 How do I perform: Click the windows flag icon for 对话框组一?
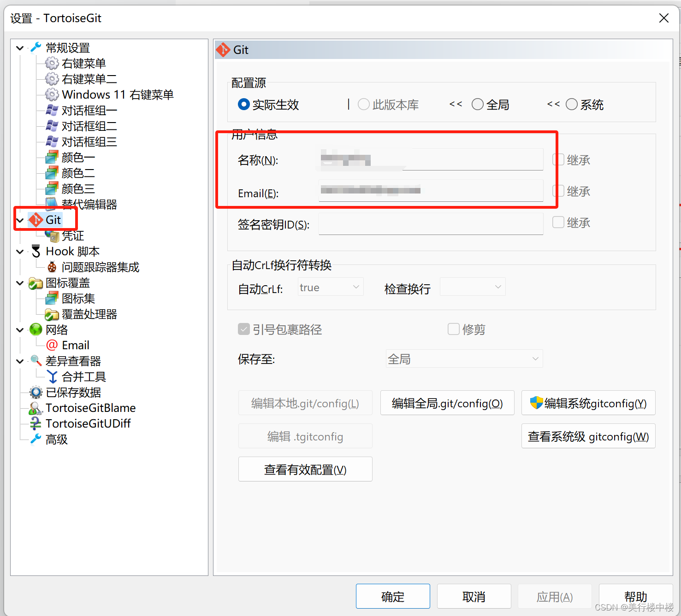(x=52, y=110)
